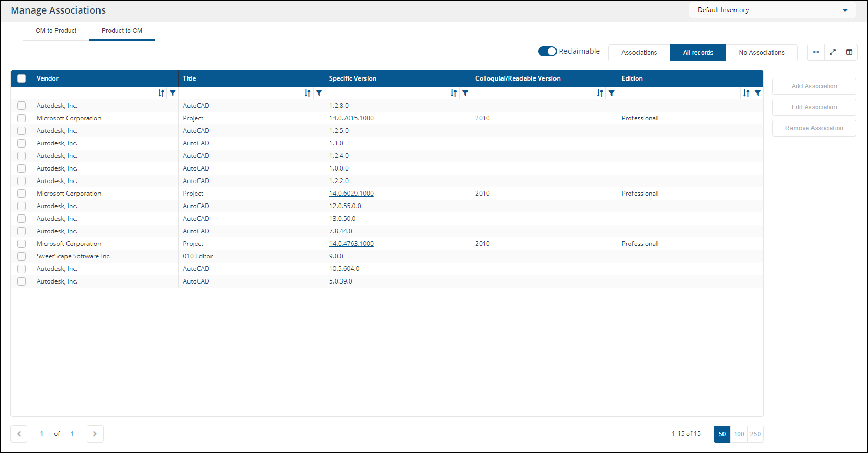Open the Default Inventory dropdown
This screenshot has width=868, height=453.
[x=772, y=10]
